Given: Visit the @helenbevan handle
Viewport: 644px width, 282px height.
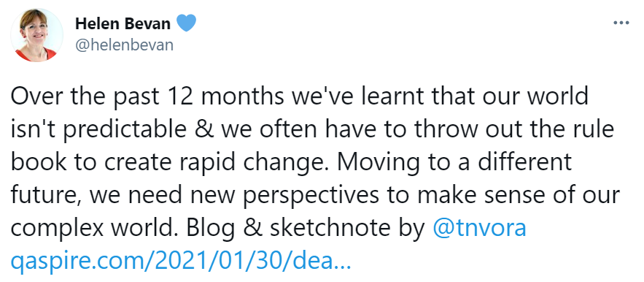Looking at the screenshot, I should coord(124,45).
